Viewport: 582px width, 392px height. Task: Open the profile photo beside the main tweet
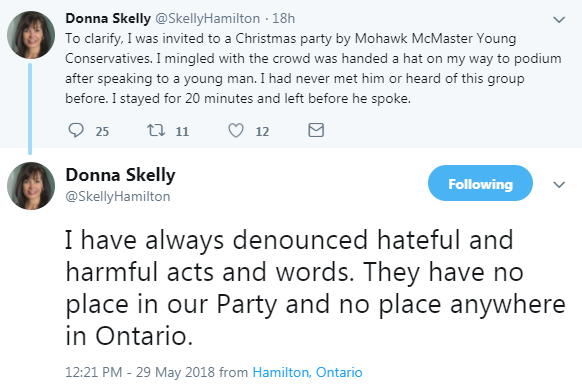pyautogui.click(x=31, y=186)
